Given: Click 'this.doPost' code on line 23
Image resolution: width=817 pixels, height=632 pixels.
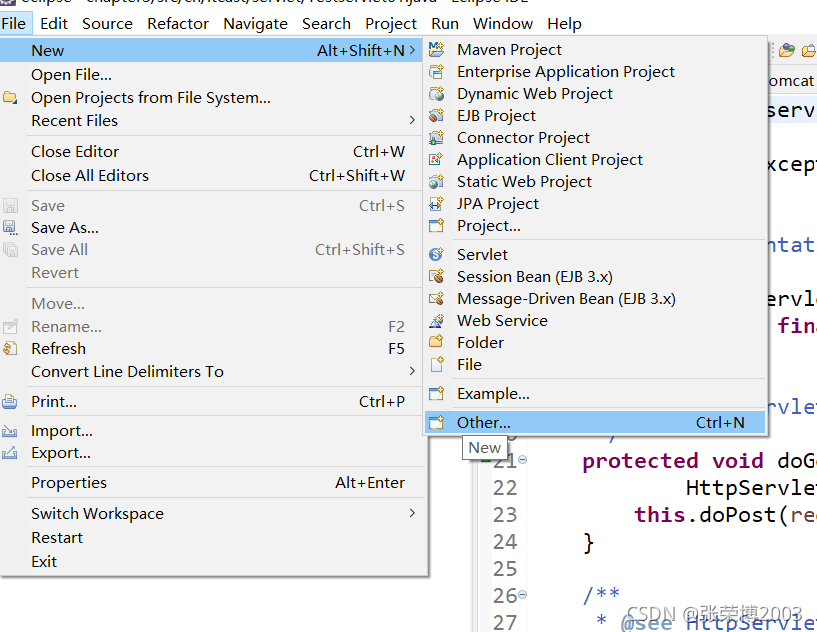Looking at the screenshot, I should [705, 515].
